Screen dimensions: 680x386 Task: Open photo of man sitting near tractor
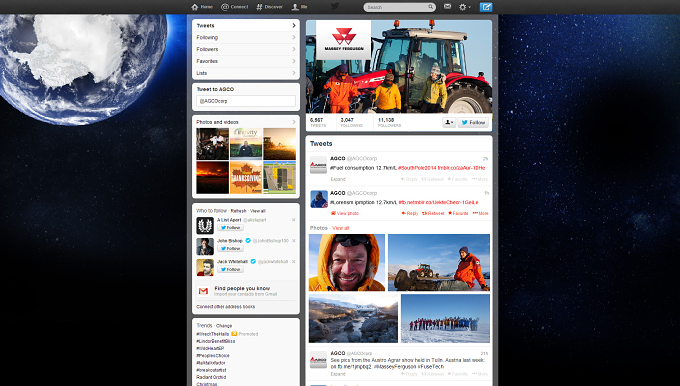[x=439, y=262]
